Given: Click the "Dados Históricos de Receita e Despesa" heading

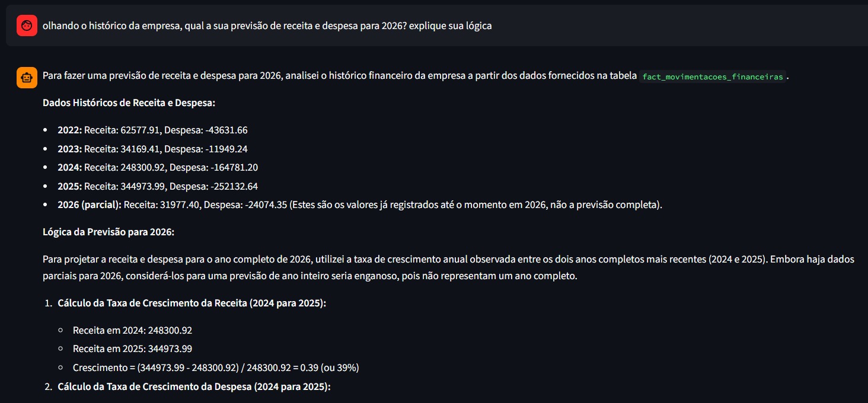Looking at the screenshot, I should 129,103.
